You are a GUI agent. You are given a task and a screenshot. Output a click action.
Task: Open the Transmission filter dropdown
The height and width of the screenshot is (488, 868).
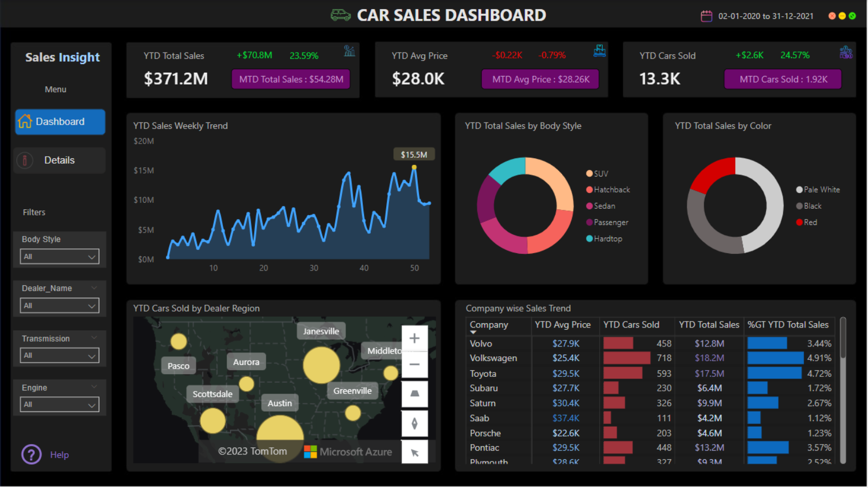click(60, 356)
